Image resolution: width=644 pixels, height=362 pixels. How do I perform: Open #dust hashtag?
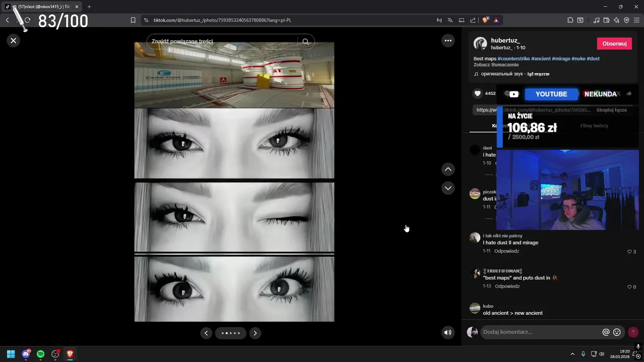pyautogui.click(x=593, y=59)
